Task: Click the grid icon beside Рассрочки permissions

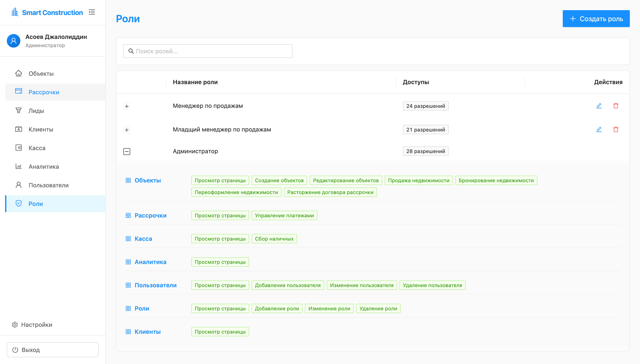Action: click(128, 215)
